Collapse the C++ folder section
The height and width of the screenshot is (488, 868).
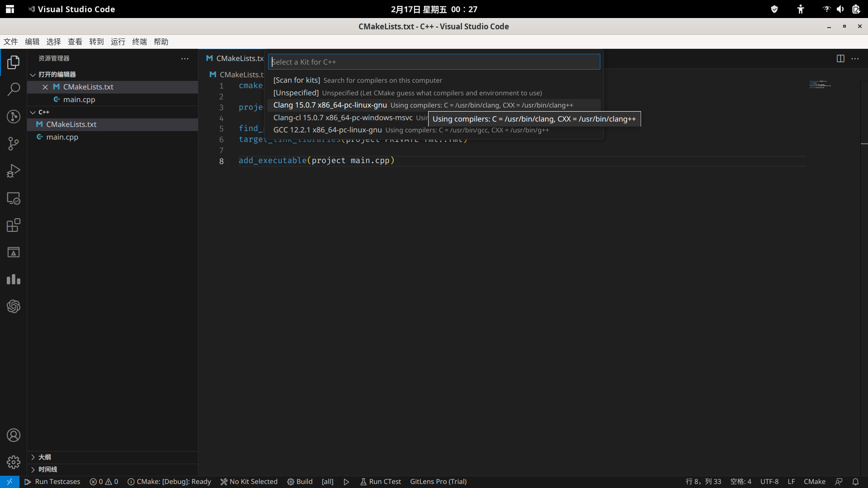(x=113, y=112)
